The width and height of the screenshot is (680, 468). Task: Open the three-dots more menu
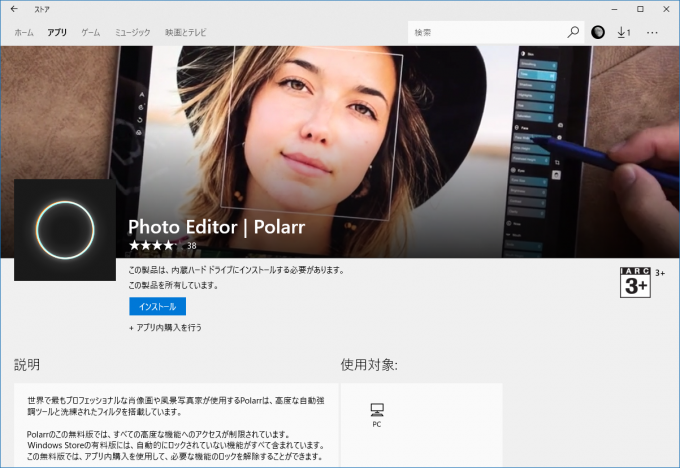pyautogui.click(x=652, y=33)
